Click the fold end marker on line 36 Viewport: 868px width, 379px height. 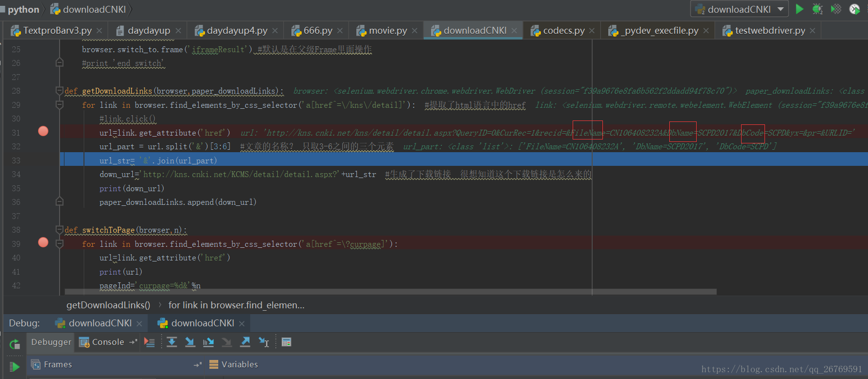click(x=60, y=201)
